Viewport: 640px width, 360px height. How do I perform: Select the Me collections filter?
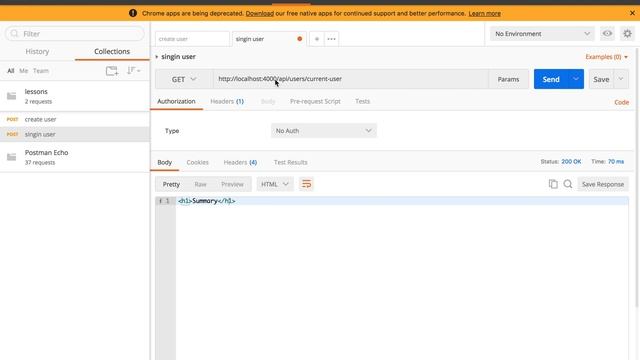pos(24,71)
